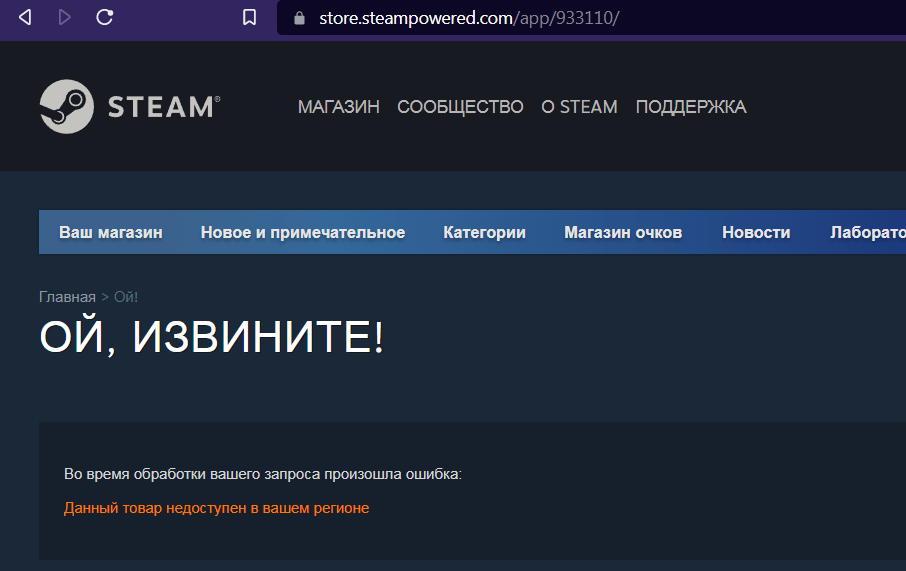Viewport: 906px width, 571px height.
Task: Click the orange Данный товар недоступен message
Action: (x=216, y=508)
